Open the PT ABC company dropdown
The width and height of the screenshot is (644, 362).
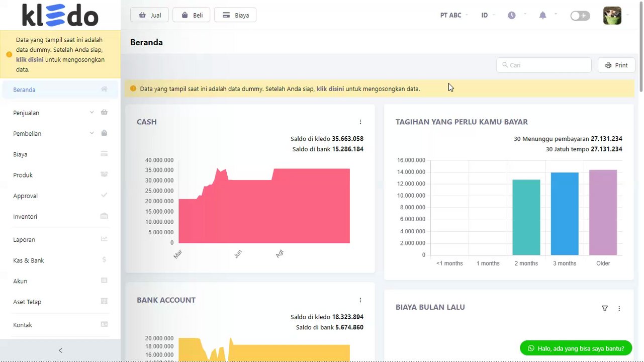(453, 15)
